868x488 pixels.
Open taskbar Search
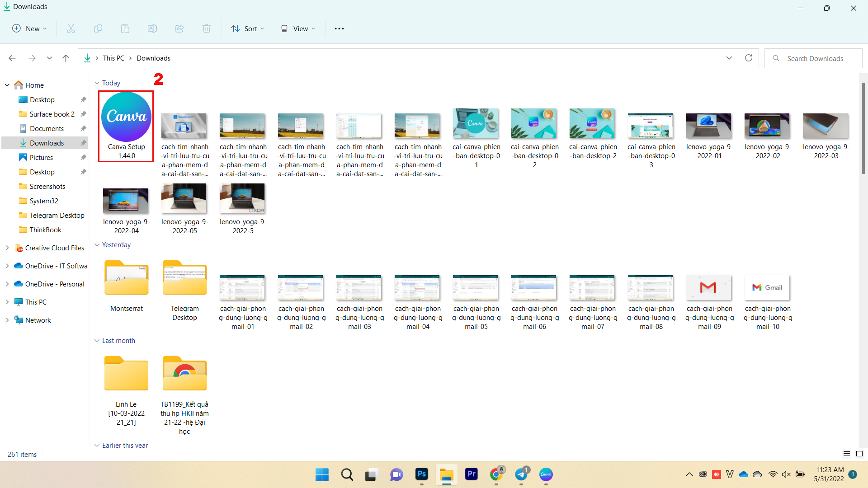347,474
